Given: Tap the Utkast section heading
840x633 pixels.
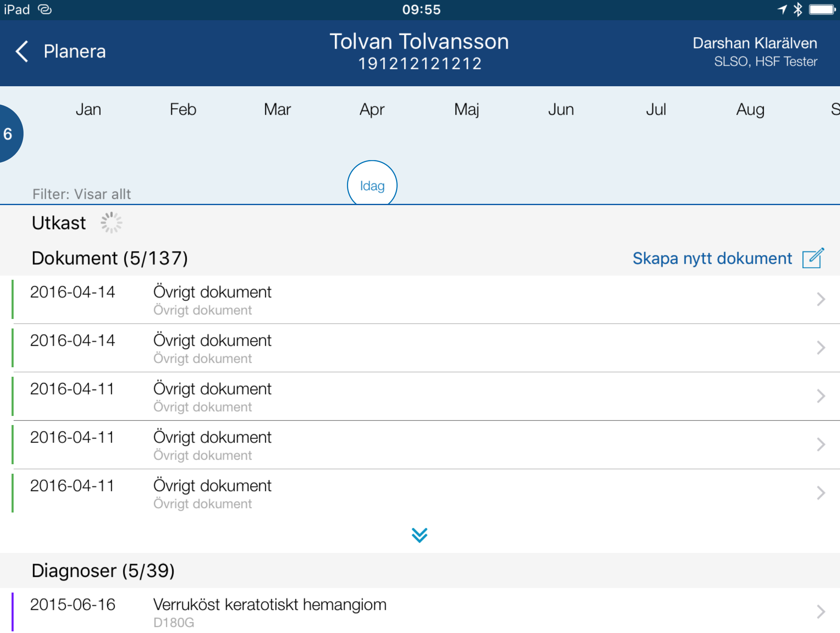Looking at the screenshot, I should click(59, 223).
